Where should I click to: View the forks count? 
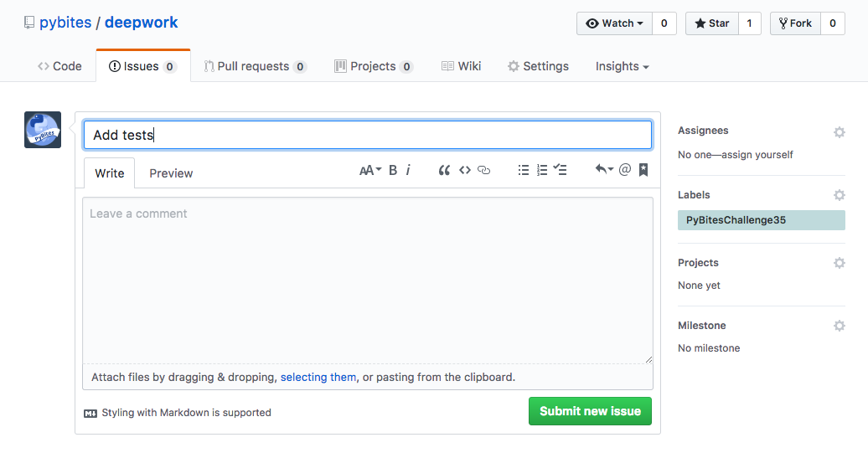point(833,23)
